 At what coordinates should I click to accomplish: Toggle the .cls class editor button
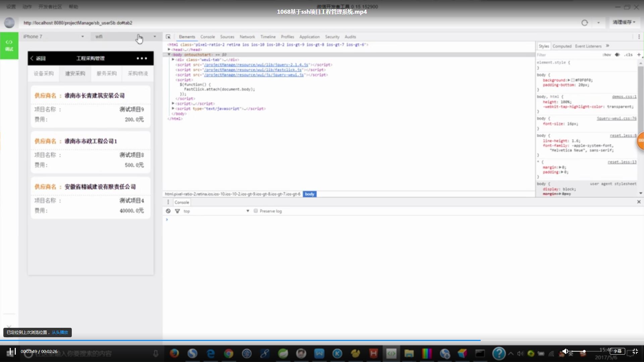(x=629, y=55)
